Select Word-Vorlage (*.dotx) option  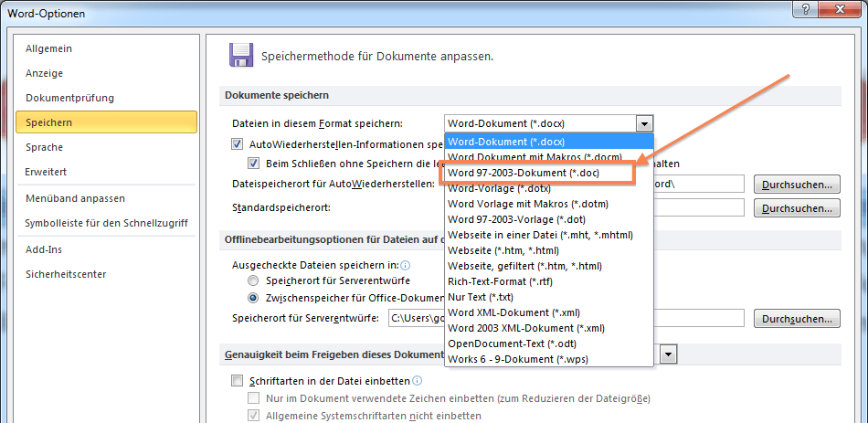[x=549, y=188]
